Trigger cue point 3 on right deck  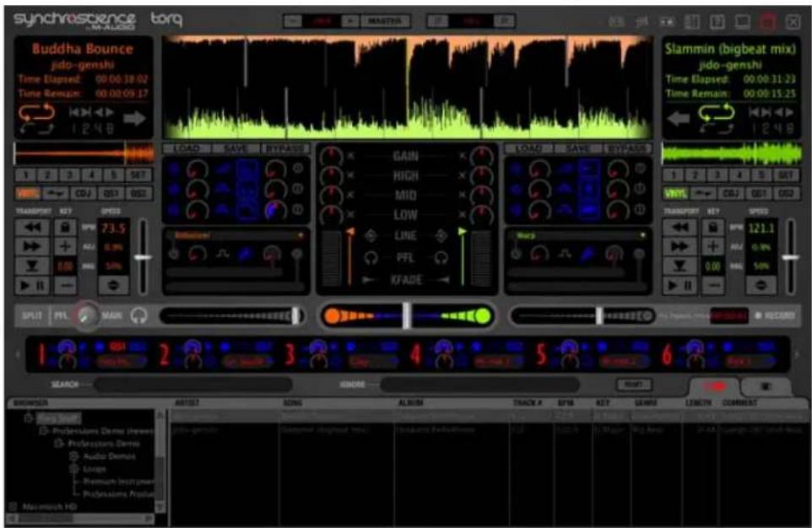[717, 175]
